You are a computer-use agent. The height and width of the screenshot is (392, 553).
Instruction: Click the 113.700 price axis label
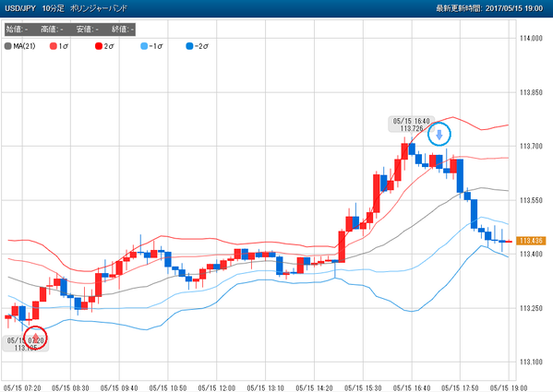point(531,146)
